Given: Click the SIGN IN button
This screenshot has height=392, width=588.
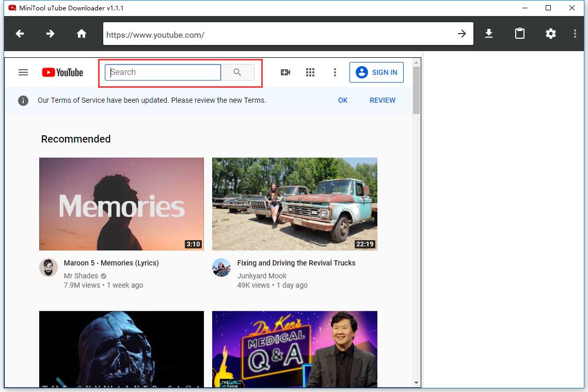Looking at the screenshot, I should point(376,72).
